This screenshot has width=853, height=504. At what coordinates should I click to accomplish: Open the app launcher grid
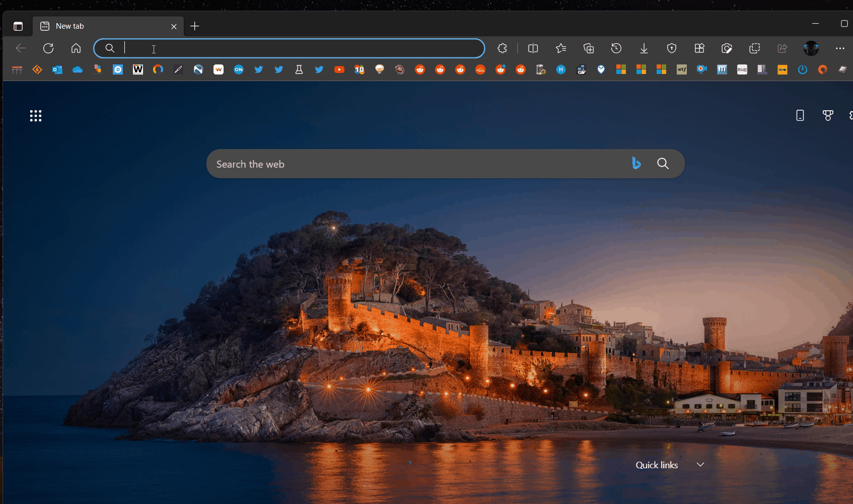[x=36, y=116]
